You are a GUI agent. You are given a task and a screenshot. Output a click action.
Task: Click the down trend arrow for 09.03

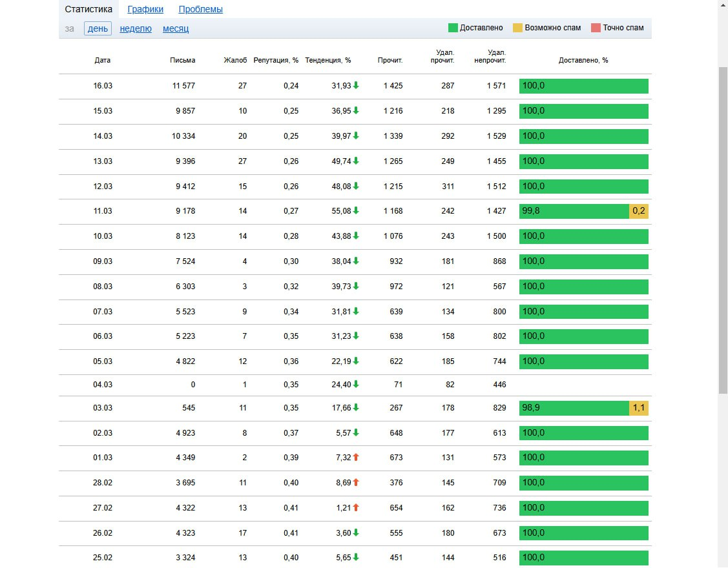pos(356,261)
